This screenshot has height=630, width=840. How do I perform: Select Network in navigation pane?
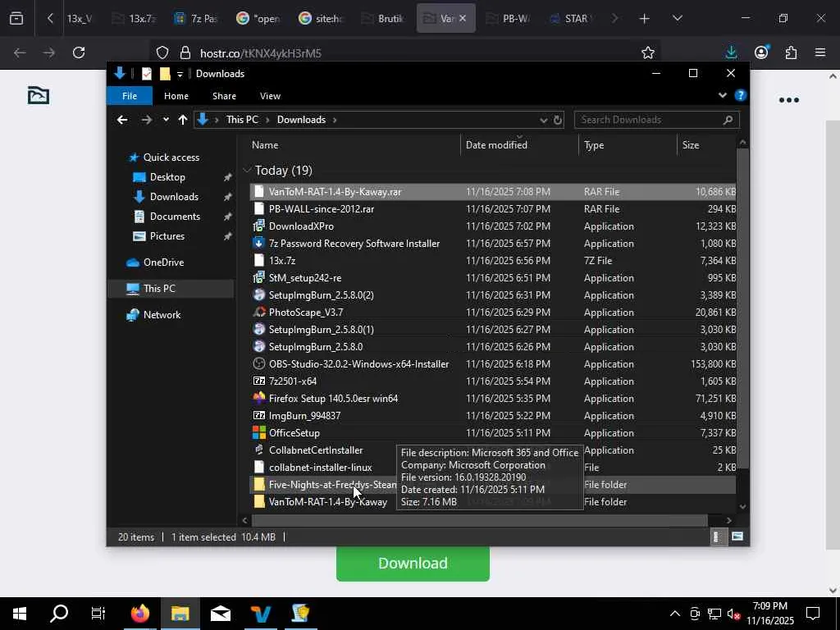[162, 315]
